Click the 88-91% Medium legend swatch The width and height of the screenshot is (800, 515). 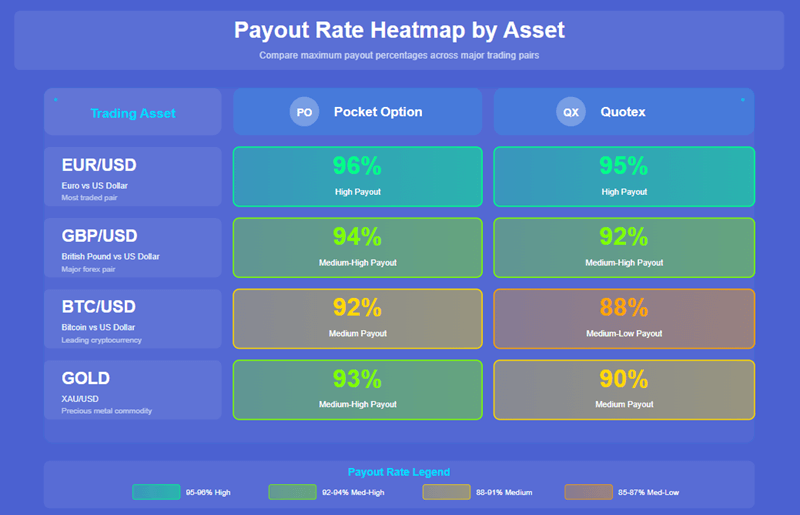446,492
